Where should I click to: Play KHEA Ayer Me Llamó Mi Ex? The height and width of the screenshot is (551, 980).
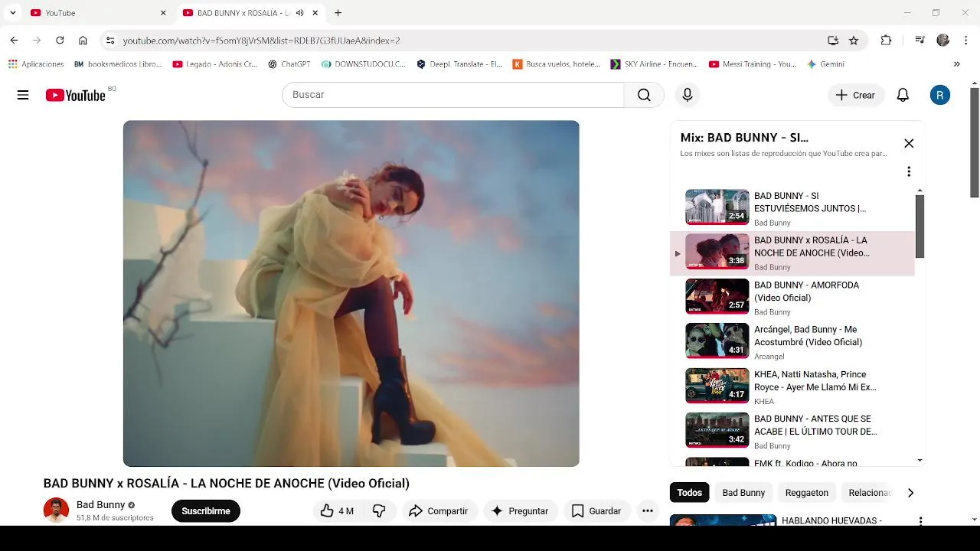point(792,387)
